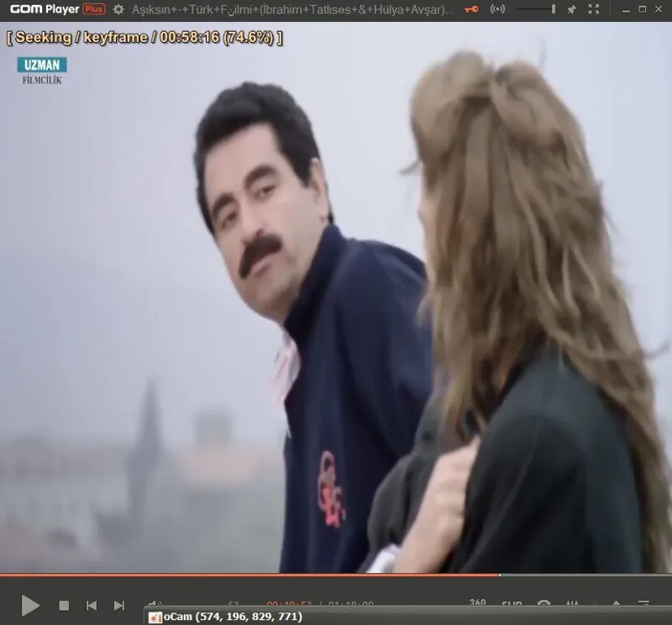Toggle pin window always on top

coord(572,9)
